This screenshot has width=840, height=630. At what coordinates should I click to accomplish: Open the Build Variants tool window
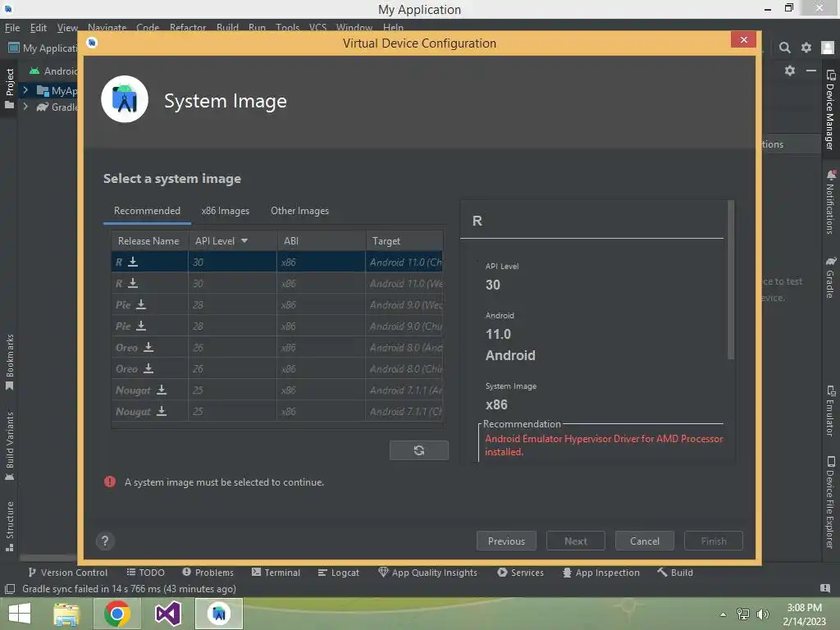tap(10, 445)
